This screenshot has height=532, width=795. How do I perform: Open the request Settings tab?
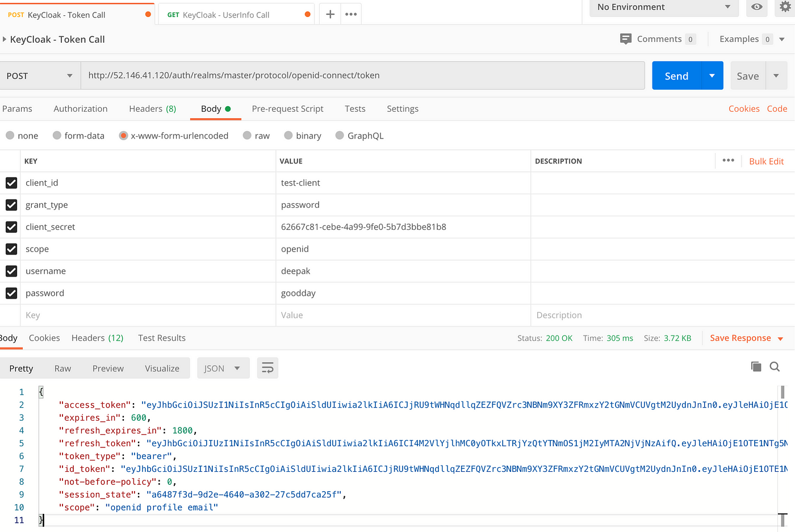[403, 108]
